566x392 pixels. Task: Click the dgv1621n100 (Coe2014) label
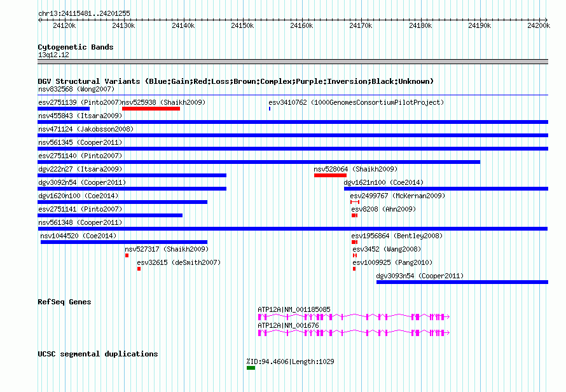[x=383, y=182]
